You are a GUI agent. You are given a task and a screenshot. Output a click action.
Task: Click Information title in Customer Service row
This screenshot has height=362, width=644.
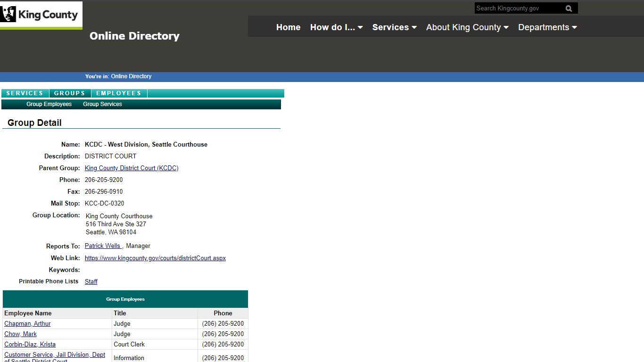[129, 358]
